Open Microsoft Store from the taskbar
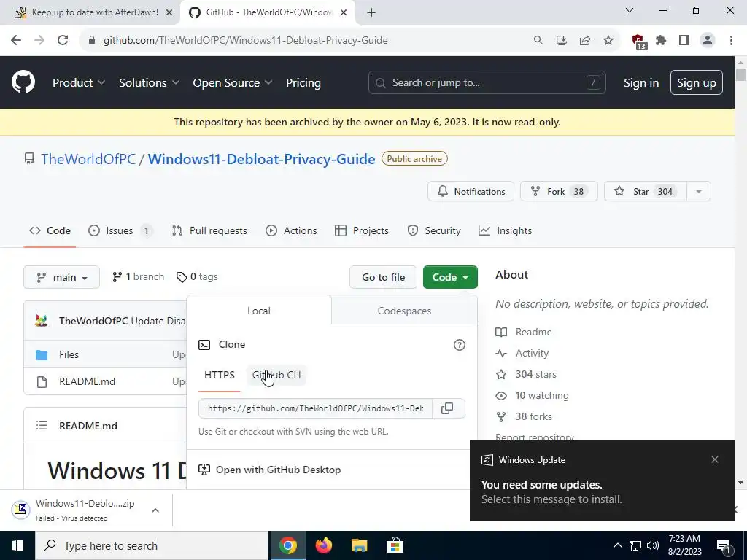The height and width of the screenshot is (560, 747). (395, 545)
